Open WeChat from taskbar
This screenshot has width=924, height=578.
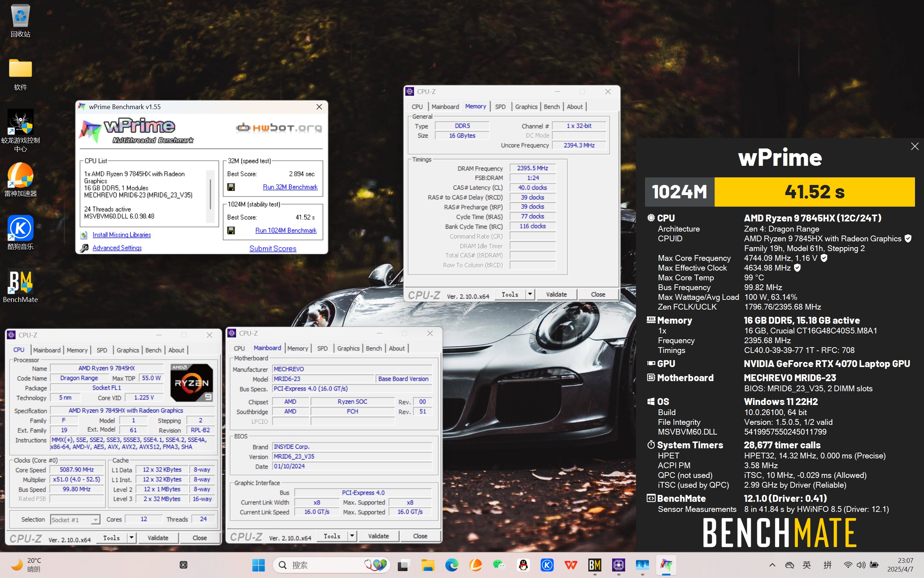(x=499, y=565)
